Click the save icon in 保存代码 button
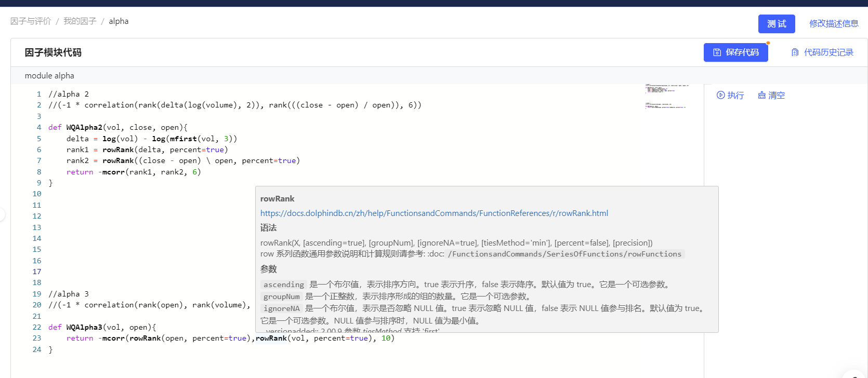Viewport: 868px width, 378px height. tap(717, 52)
